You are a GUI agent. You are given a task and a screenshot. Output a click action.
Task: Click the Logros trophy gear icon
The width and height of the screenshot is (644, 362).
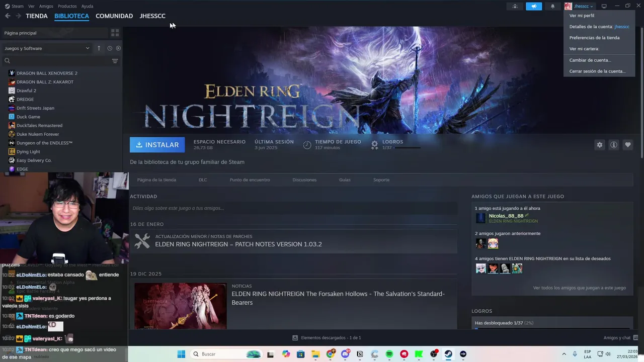374,145
